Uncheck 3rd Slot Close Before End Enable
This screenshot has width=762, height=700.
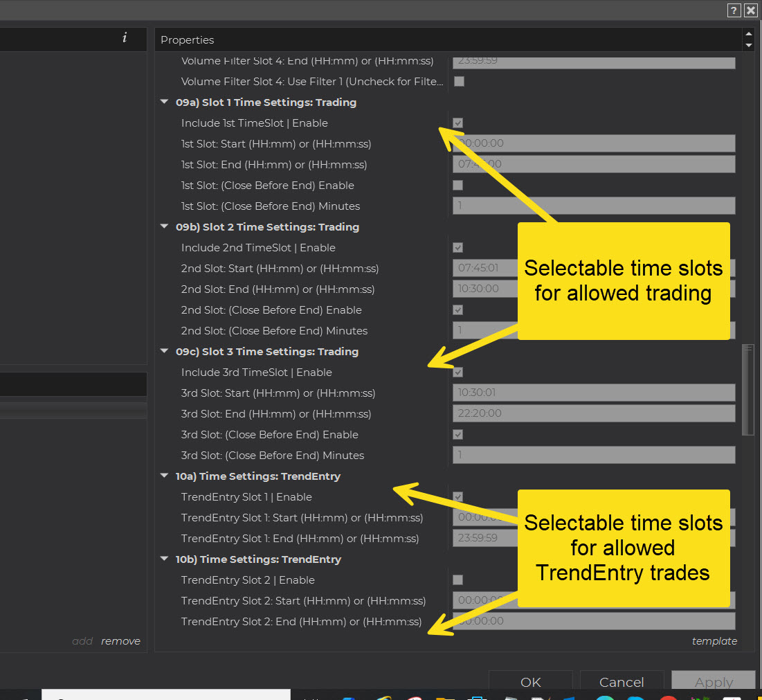457,435
